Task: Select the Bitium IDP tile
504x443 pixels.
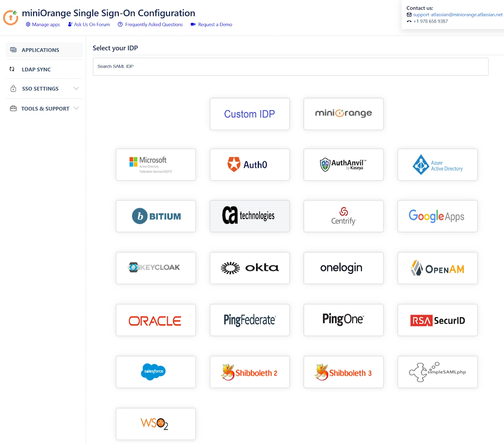Action: pyautogui.click(x=156, y=216)
